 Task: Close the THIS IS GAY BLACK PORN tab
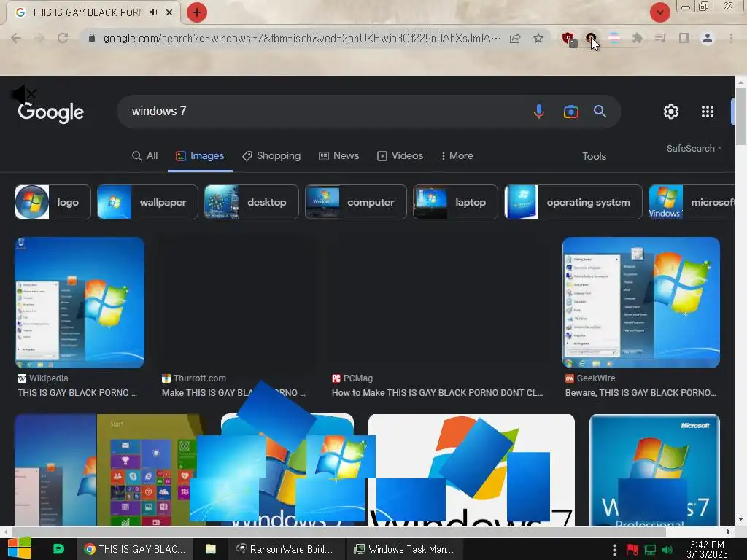[x=169, y=12]
